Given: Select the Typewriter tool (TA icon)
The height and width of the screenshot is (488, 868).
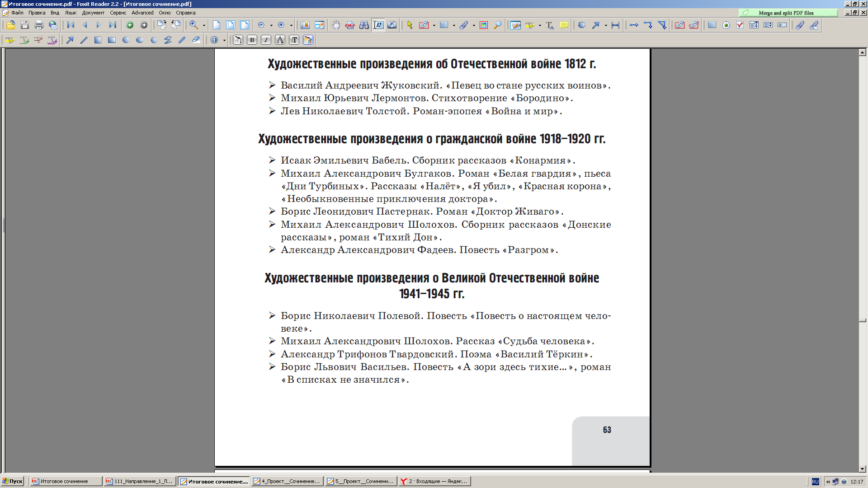Looking at the screenshot, I should pos(550,25).
